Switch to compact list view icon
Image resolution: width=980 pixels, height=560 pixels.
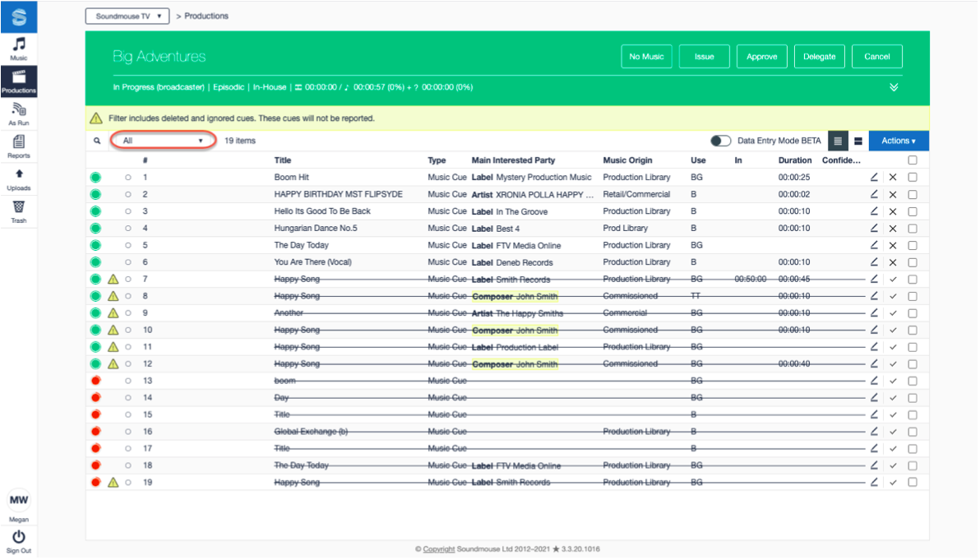point(838,141)
